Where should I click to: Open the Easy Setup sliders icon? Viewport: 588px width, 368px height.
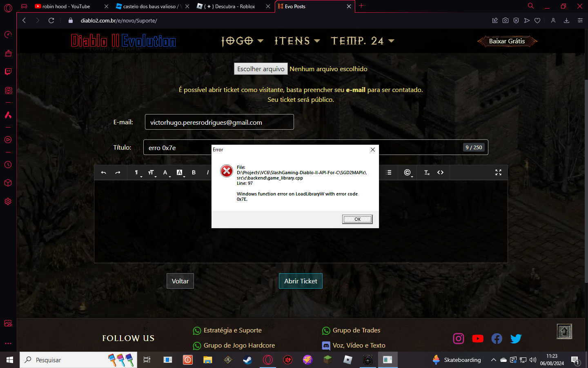pyautogui.click(x=580, y=20)
